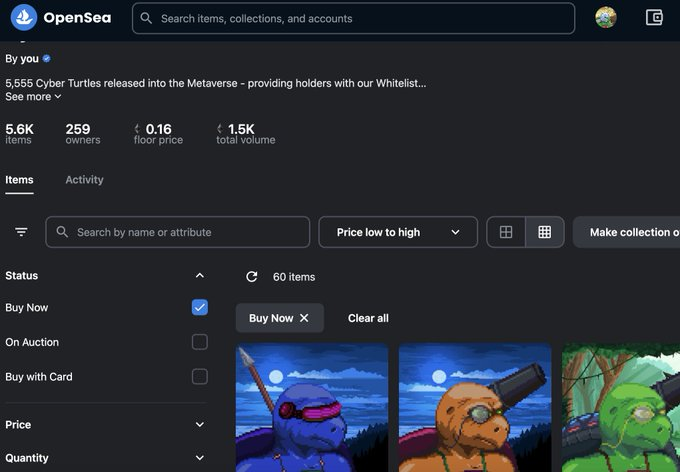Expand the Price filter section

click(x=199, y=425)
